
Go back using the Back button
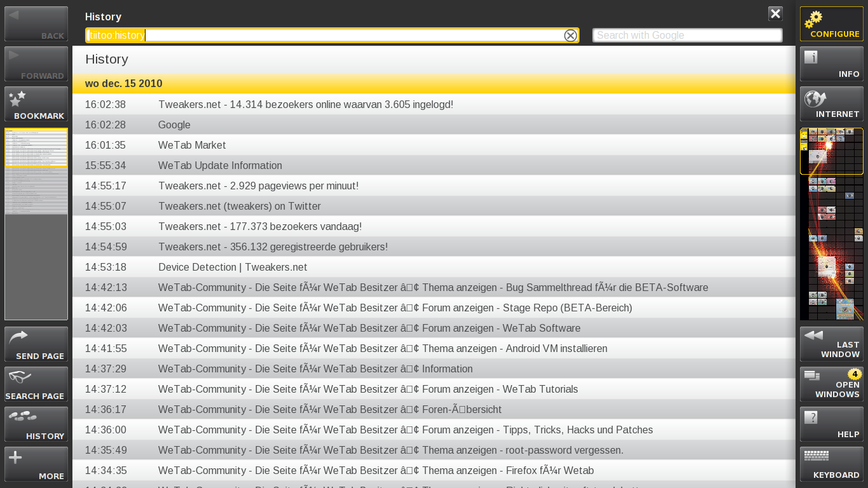[36, 24]
